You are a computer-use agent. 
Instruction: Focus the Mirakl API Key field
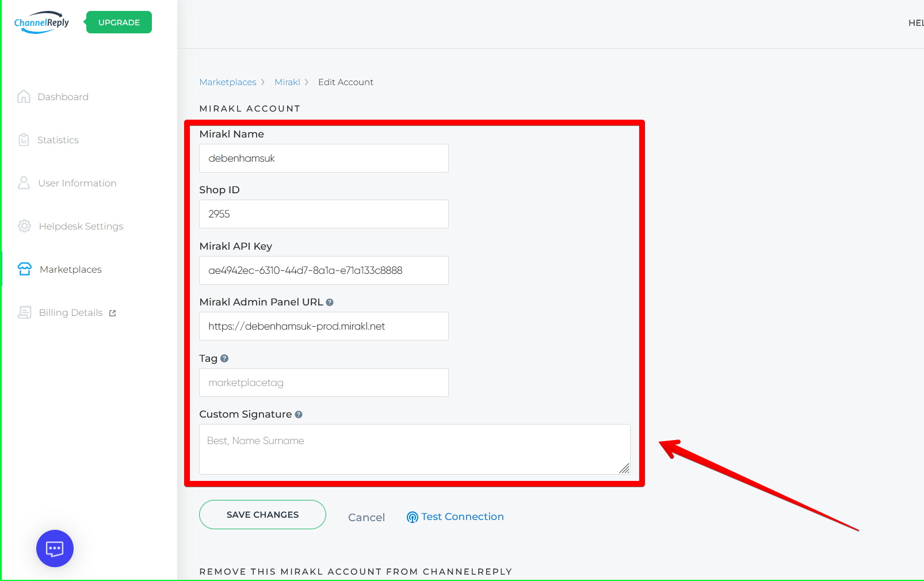(x=323, y=270)
